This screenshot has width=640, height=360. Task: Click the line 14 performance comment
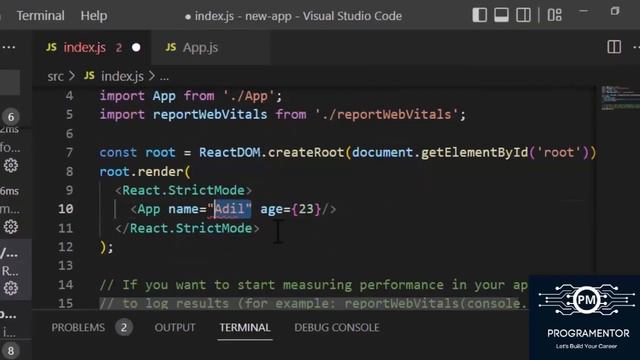pyautogui.click(x=313, y=285)
